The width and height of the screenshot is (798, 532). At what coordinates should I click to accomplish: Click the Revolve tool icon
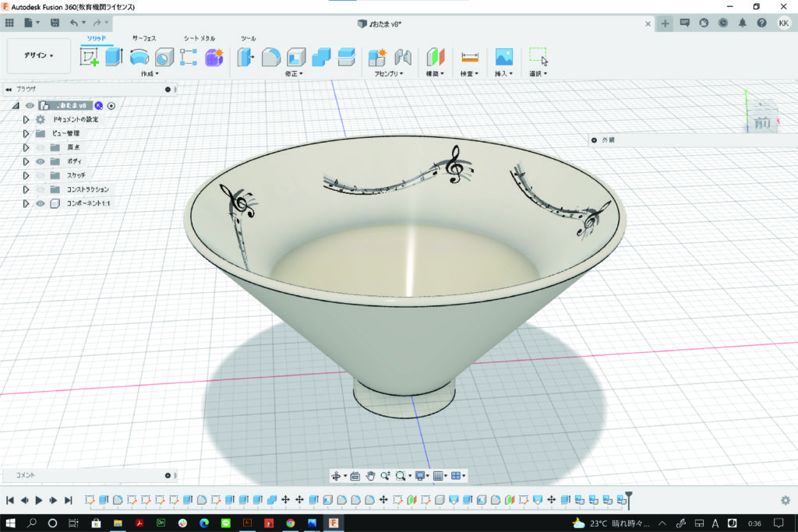coord(139,57)
